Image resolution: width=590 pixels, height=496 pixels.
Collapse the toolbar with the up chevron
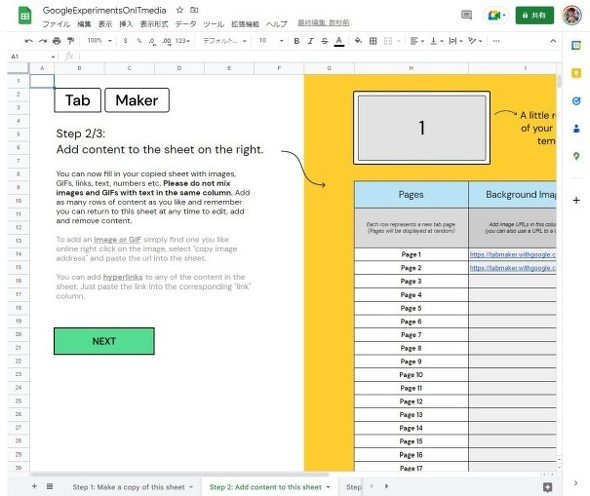[x=553, y=41]
